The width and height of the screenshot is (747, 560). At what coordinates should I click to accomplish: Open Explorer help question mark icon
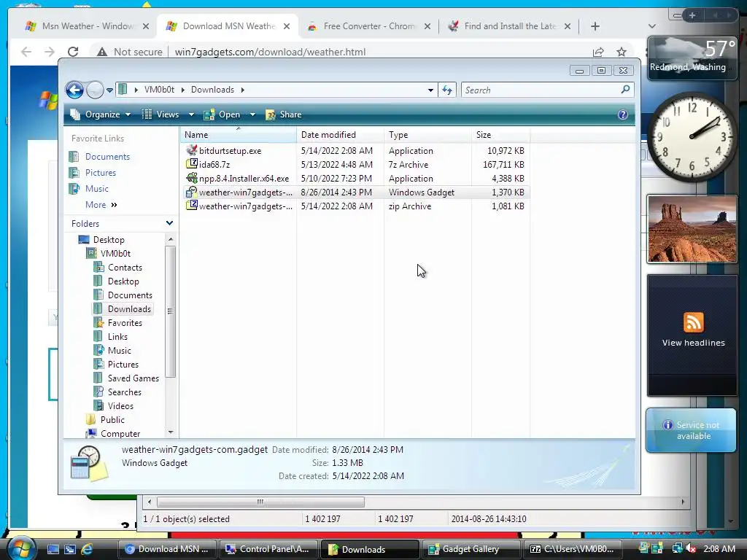pos(623,114)
